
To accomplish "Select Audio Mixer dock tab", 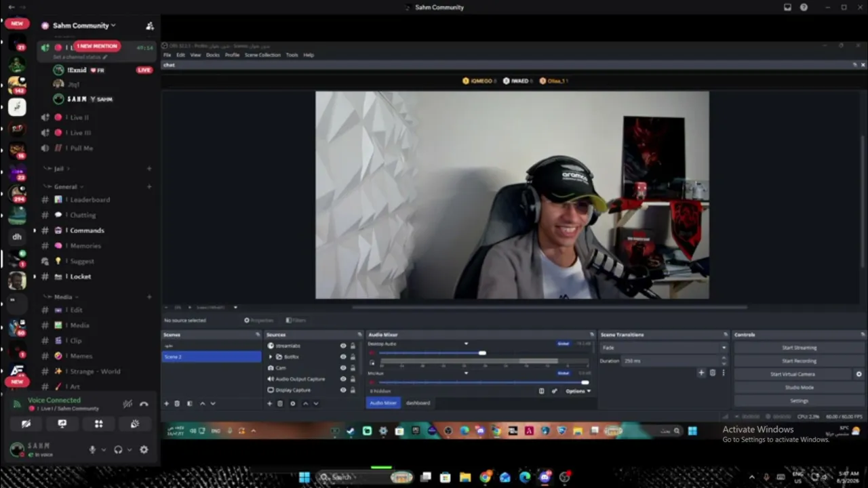I will pyautogui.click(x=383, y=403).
